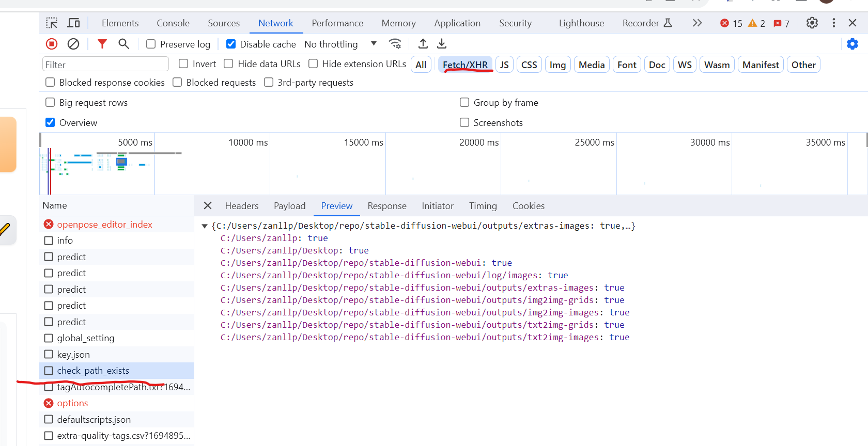This screenshot has height=446, width=868.
Task: Open Network settings blue gear
Action: click(x=853, y=44)
